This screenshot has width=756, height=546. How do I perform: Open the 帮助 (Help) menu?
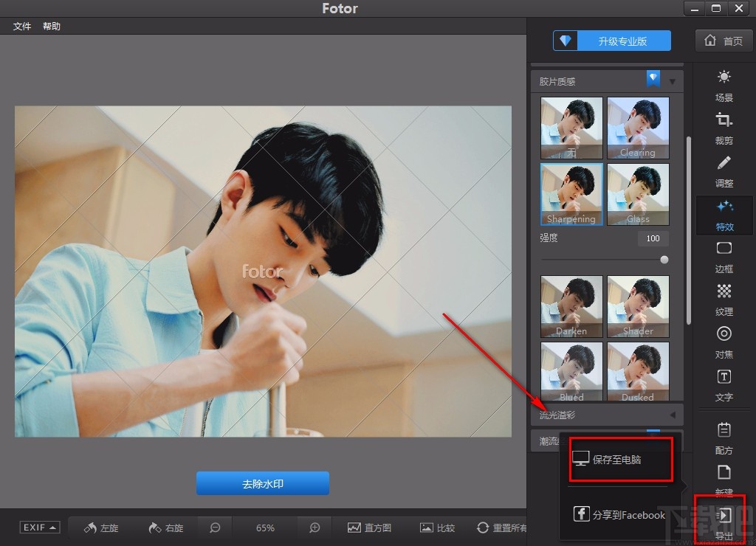pos(51,26)
